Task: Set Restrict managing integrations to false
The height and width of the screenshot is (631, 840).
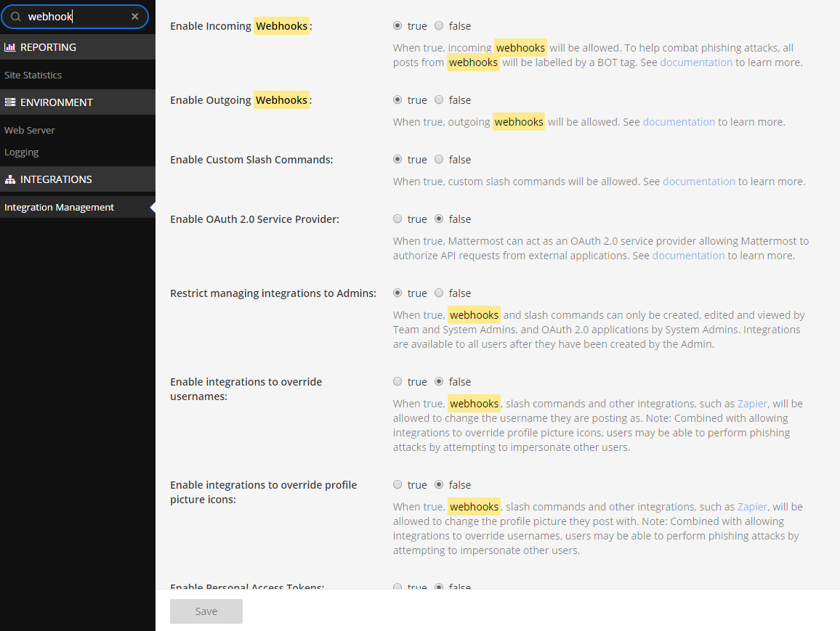Action: click(439, 293)
